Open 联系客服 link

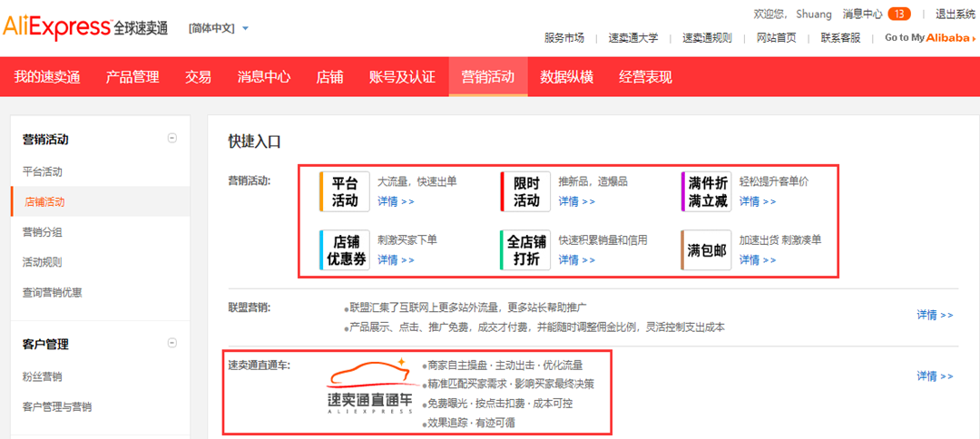pos(840,37)
